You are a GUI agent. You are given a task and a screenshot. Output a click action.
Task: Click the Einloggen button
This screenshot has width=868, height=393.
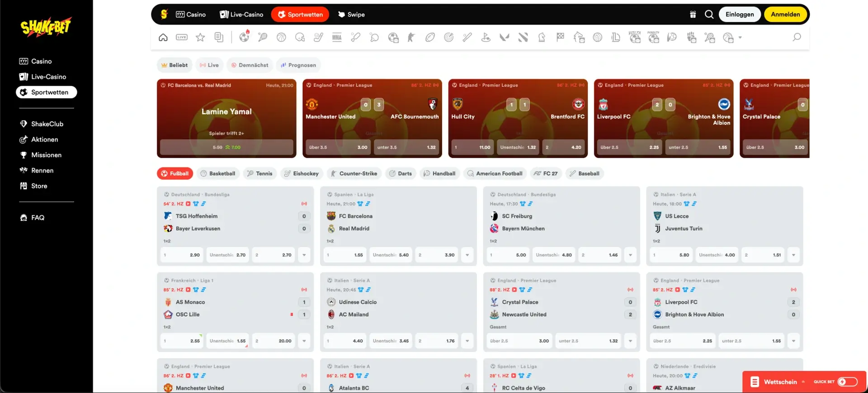point(740,14)
